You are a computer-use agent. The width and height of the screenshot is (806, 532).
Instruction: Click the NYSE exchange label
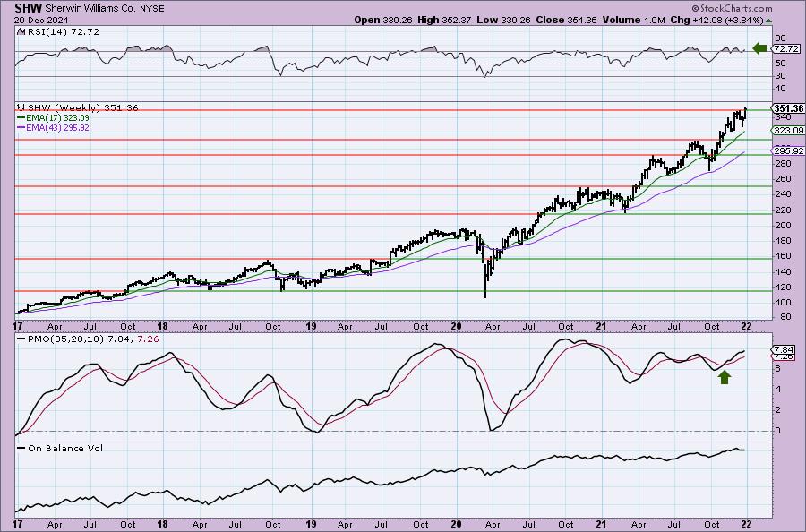(x=151, y=9)
